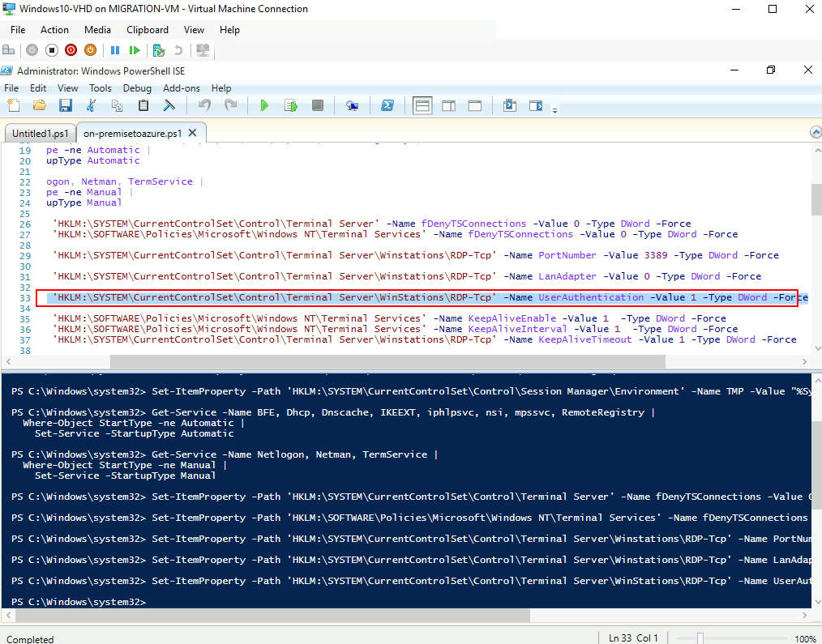Create a new script in PowerShell ISE
822x644 pixels.
[14, 105]
